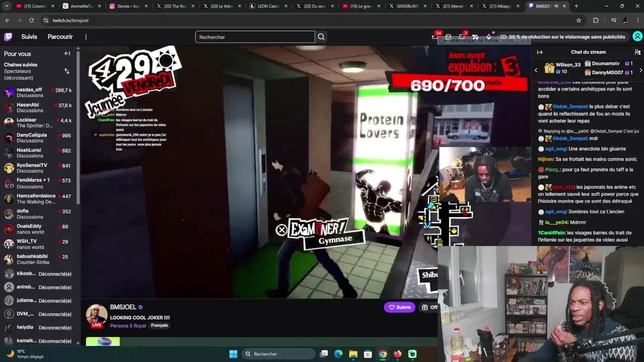Open OuaisEddy channel in sidebar
This screenshot has height=362, width=644.
(x=38, y=229)
